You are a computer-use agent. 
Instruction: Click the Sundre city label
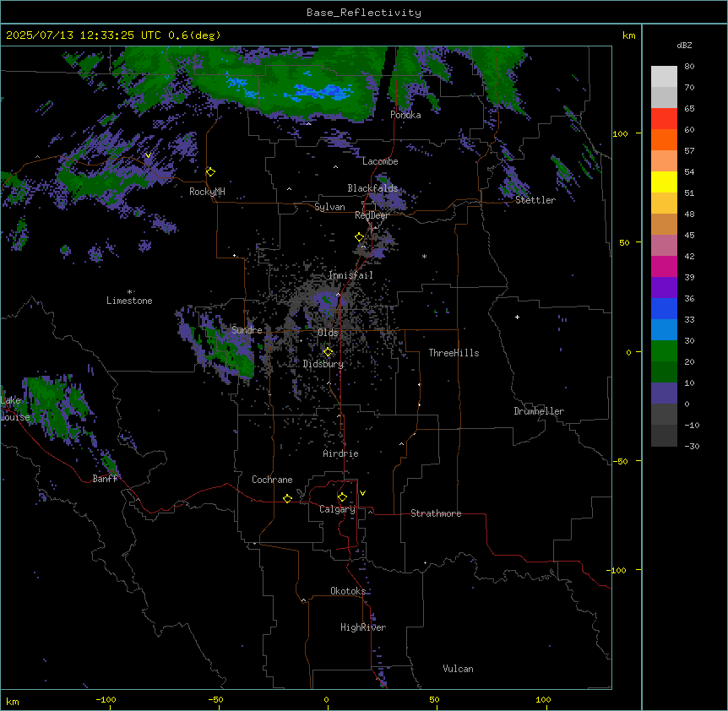tap(247, 330)
